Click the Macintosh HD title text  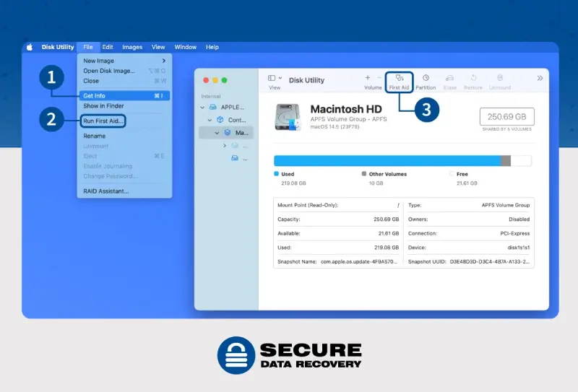[346, 109]
